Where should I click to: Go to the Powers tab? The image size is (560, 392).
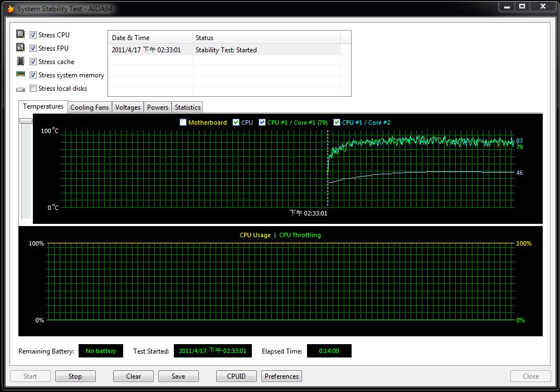pos(158,107)
